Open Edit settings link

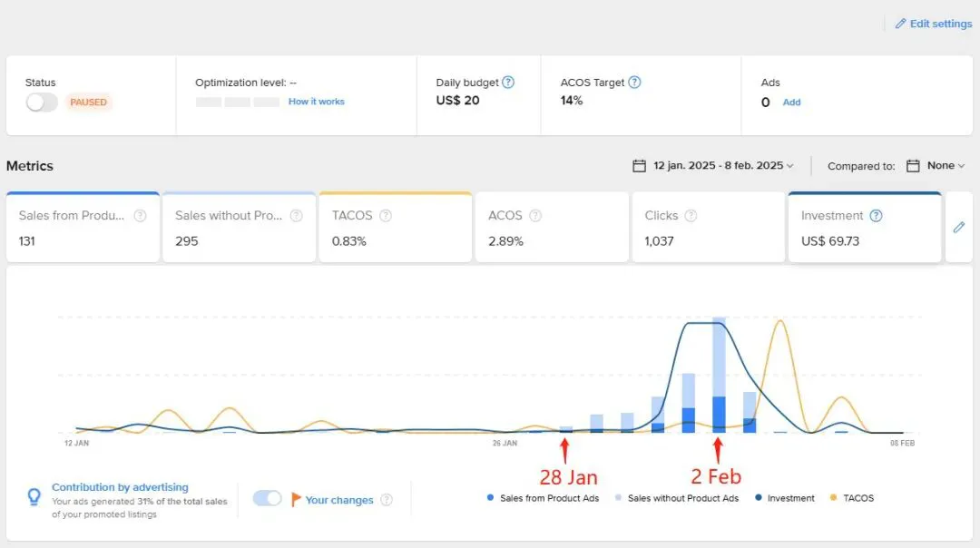click(934, 24)
